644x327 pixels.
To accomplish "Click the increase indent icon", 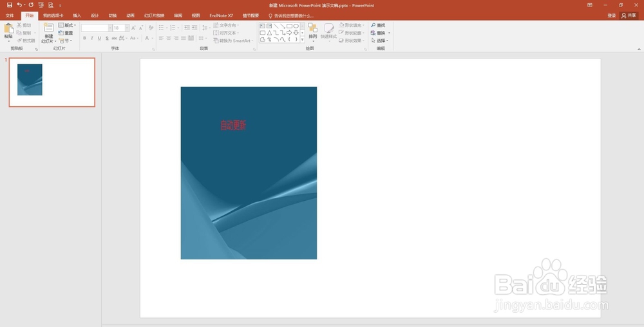I will tap(194, 28).
